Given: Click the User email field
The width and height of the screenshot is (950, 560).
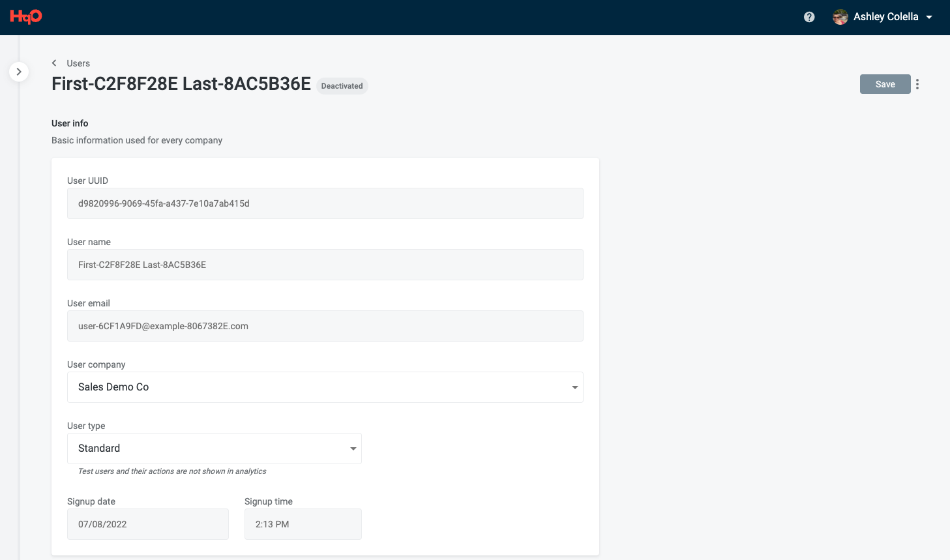Looking at the screenshot, I should click(x=325, y=326).
